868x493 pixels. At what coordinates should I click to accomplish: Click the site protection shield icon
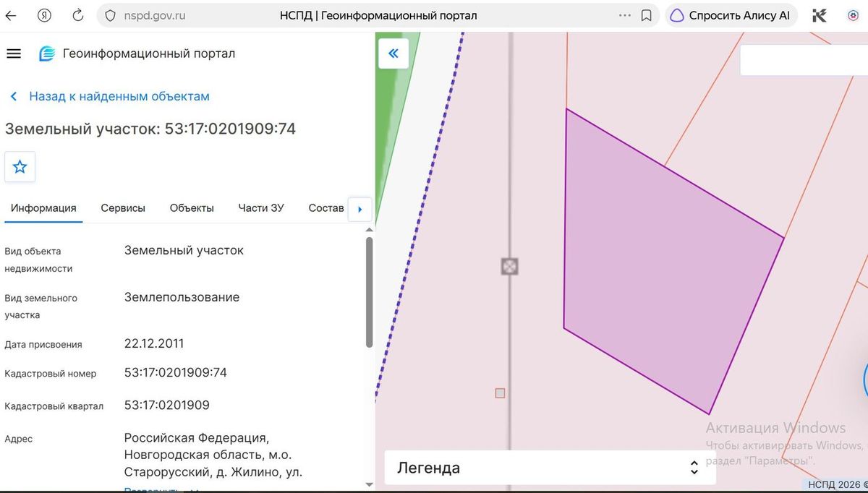point(110,15)
